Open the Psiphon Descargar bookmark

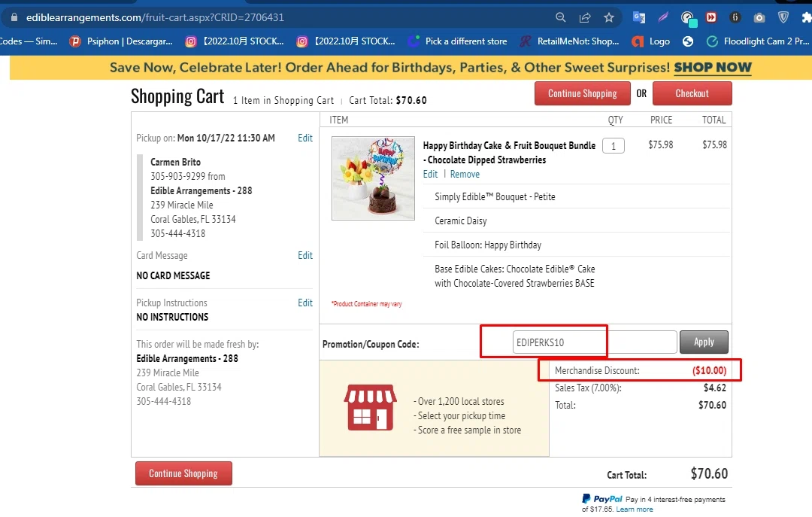(x=121, y=41)
